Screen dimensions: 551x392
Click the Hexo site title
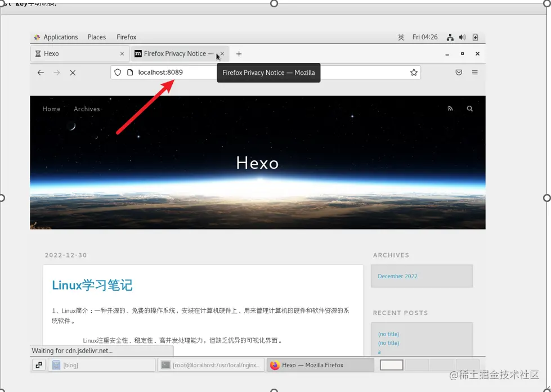point(258,163)
